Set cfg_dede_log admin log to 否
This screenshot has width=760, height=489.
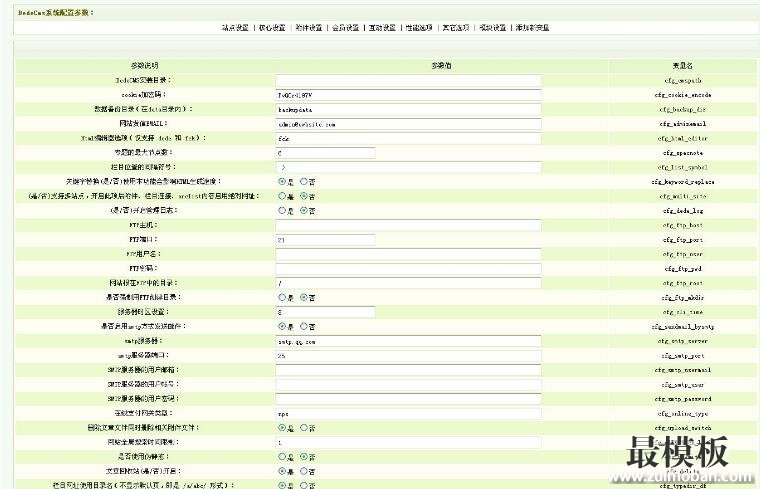[303, 211]
